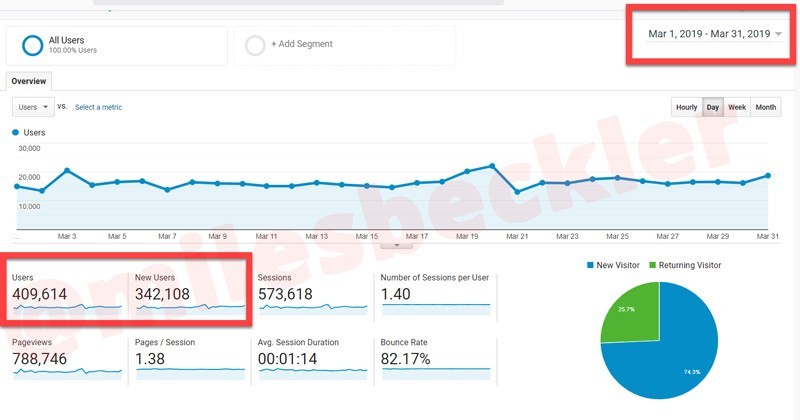Select the Number of Sessions per User value 1.40
The height and width of the screenshot is (420, 800).
coord(395,294)
